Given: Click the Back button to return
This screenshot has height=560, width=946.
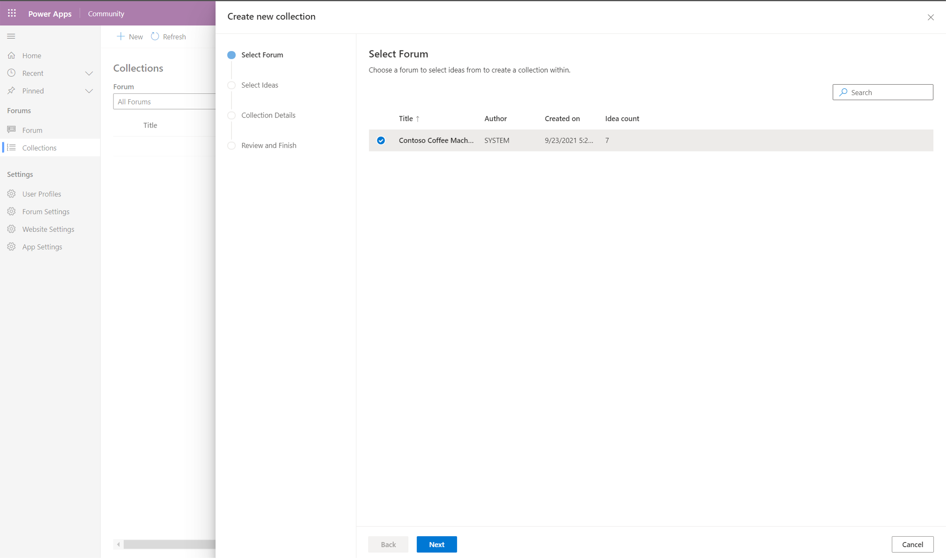Looking at the screenshot, I should click(x=388, y=544).
